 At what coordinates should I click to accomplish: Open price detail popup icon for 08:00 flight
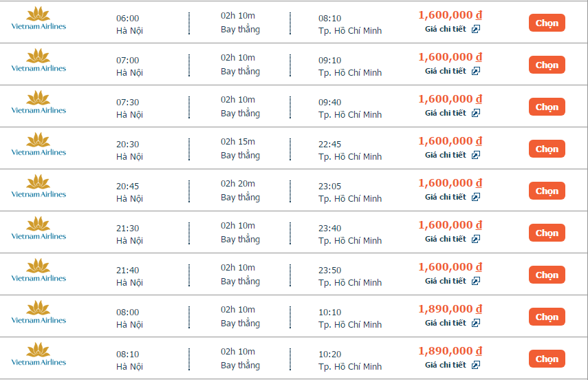point(476,323)
